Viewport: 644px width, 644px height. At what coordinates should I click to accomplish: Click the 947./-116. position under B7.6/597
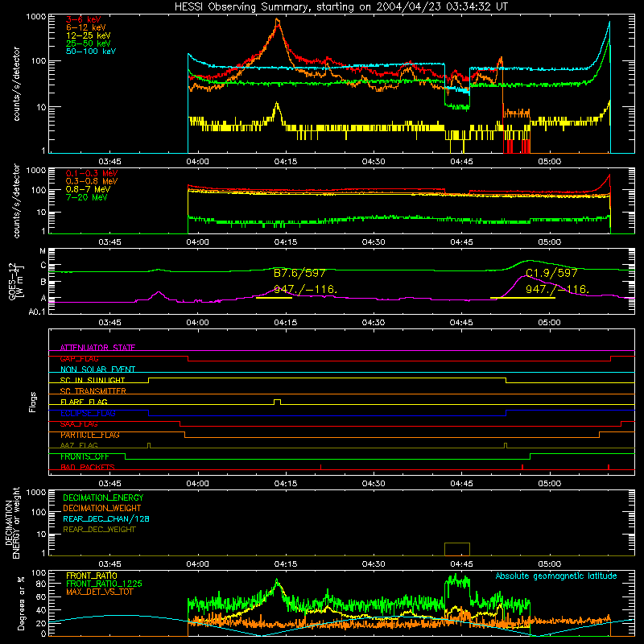(306, 290)
